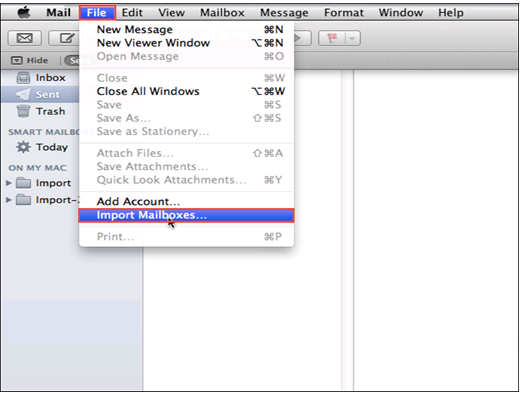523x393 pixels.
Task: Expand the Import-2 folder disclosure triangle
Action: tap(9, 200)
